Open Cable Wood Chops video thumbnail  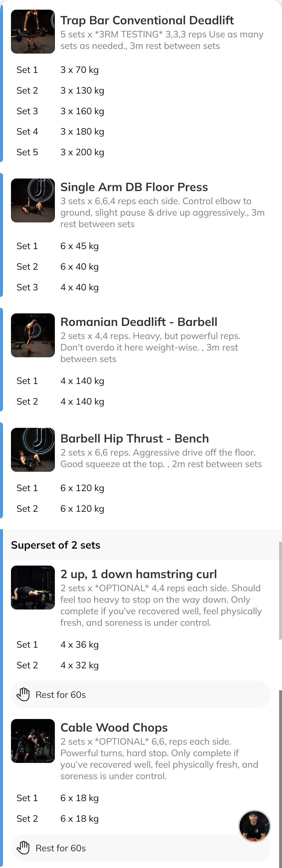point(33,741)
